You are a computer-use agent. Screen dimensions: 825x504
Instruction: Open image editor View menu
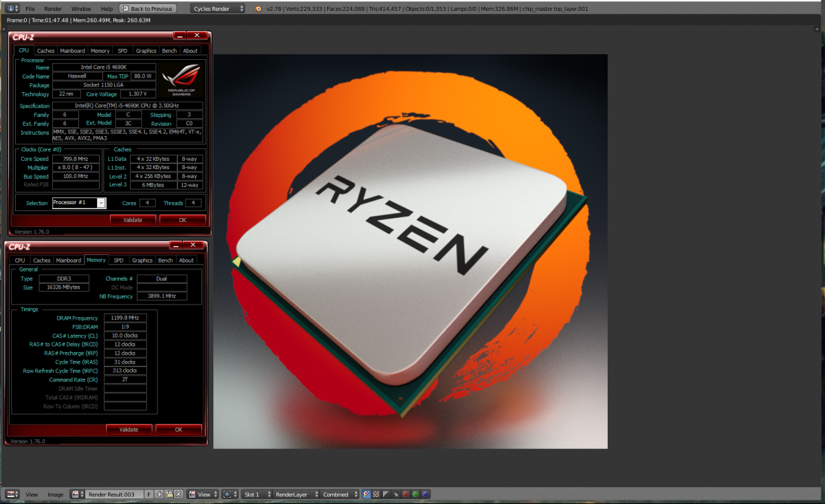[32, 494]
